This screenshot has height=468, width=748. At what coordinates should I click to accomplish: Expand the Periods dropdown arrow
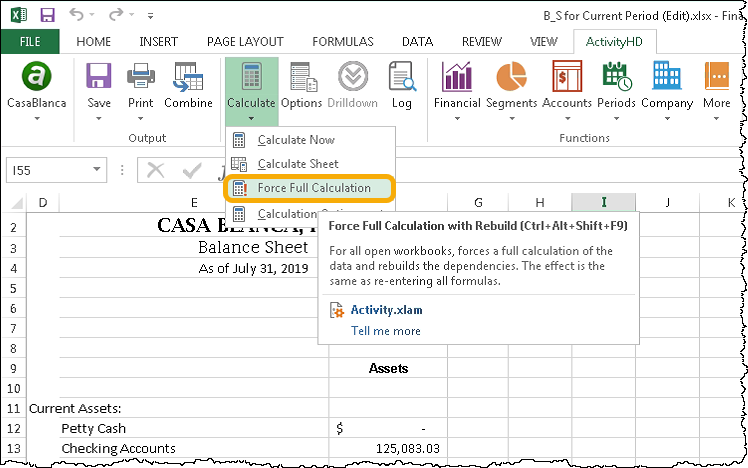(x=616, y=118)
